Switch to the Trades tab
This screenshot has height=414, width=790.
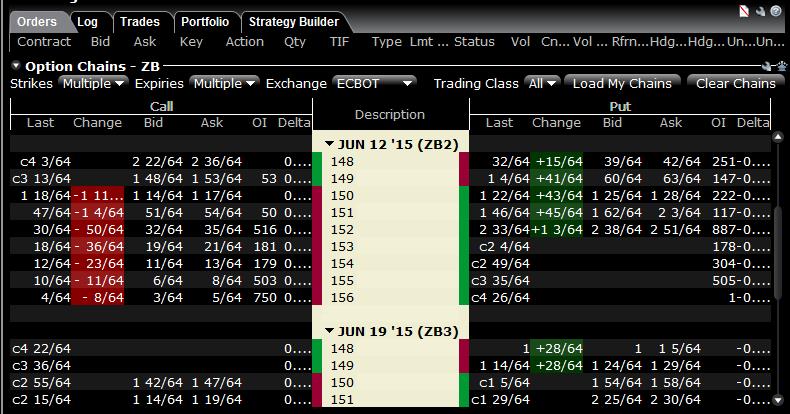coord(139,21)
